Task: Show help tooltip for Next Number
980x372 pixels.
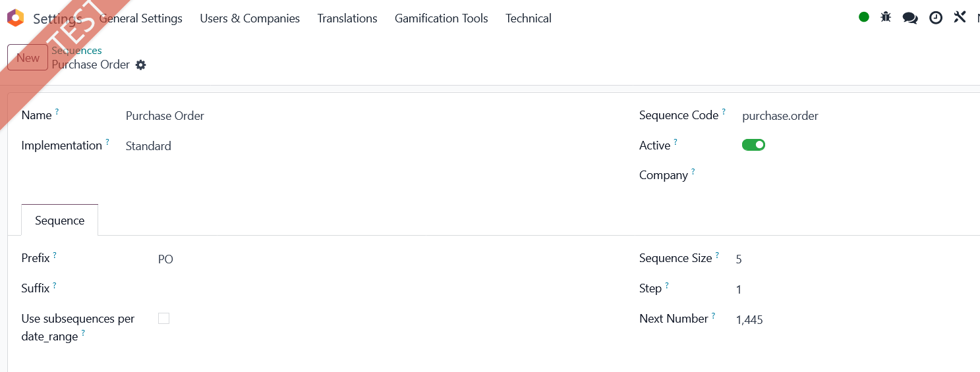Action: pyautogui.click(x=713, y=316)
